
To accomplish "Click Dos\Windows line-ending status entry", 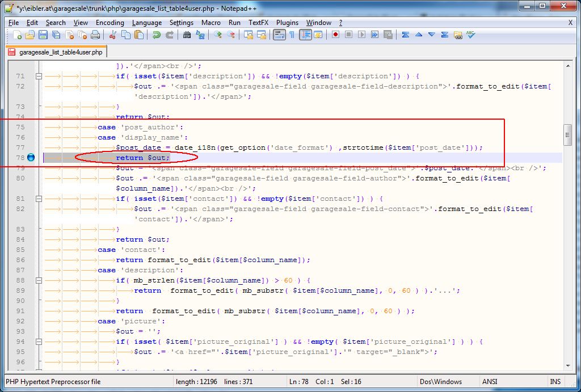I will click(x=441, y=382).
